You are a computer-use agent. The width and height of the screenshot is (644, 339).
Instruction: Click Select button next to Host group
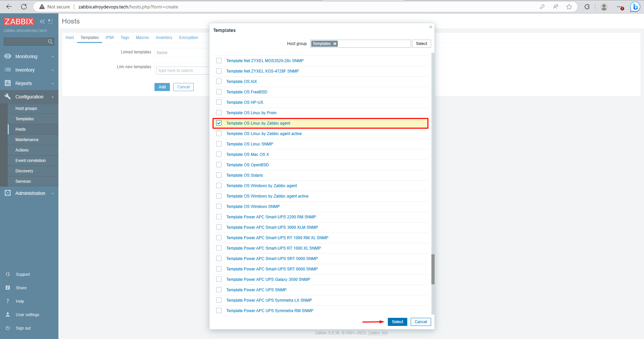[x=421, y=44]
